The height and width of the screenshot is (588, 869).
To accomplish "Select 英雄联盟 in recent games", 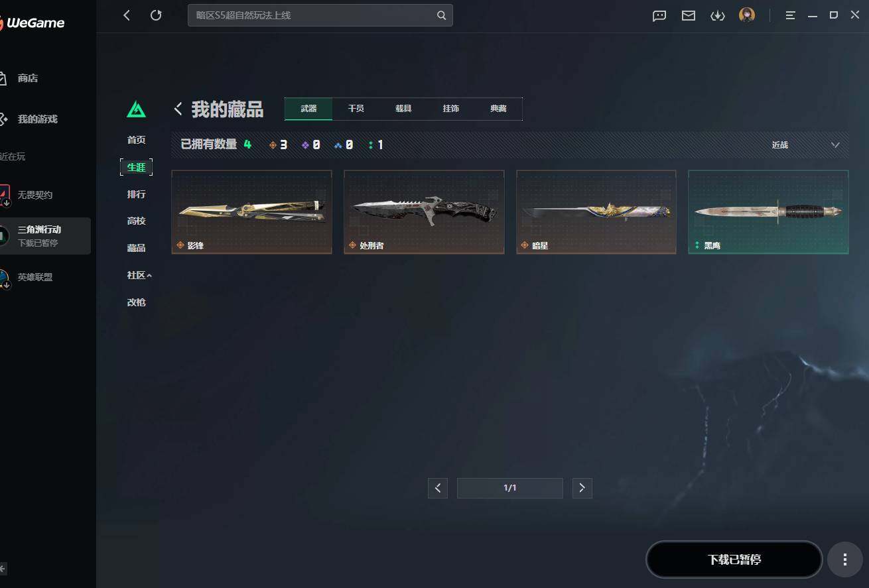I will click(x=35, y=277).
